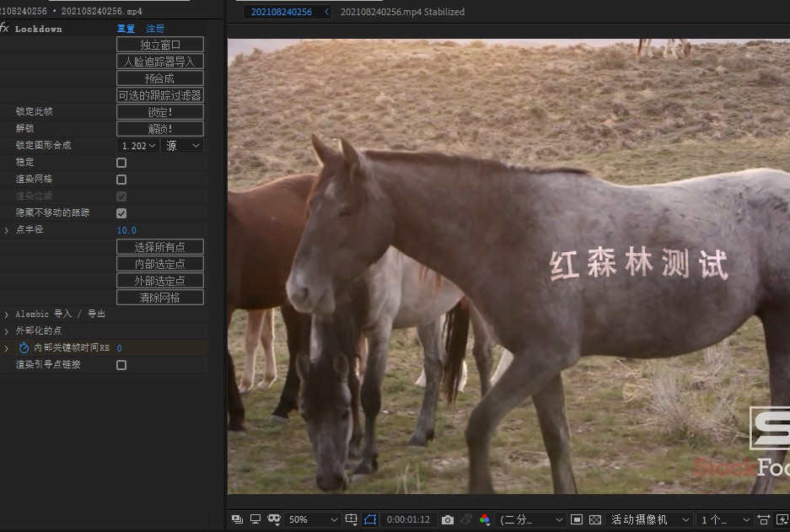Take snapshot with the camera icon
The width and height of the screenshot is (790, 532).
tap(448, 519)
